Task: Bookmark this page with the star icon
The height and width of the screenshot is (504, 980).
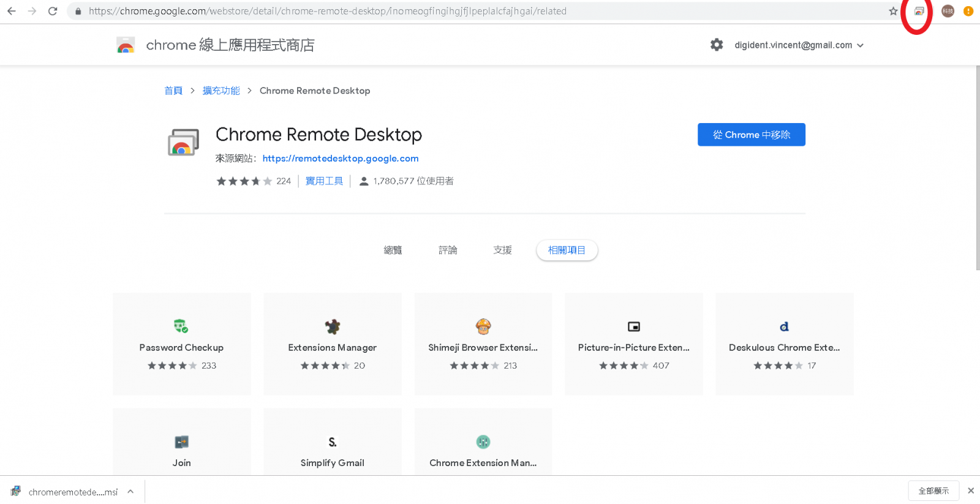Action: coord(893,11)
